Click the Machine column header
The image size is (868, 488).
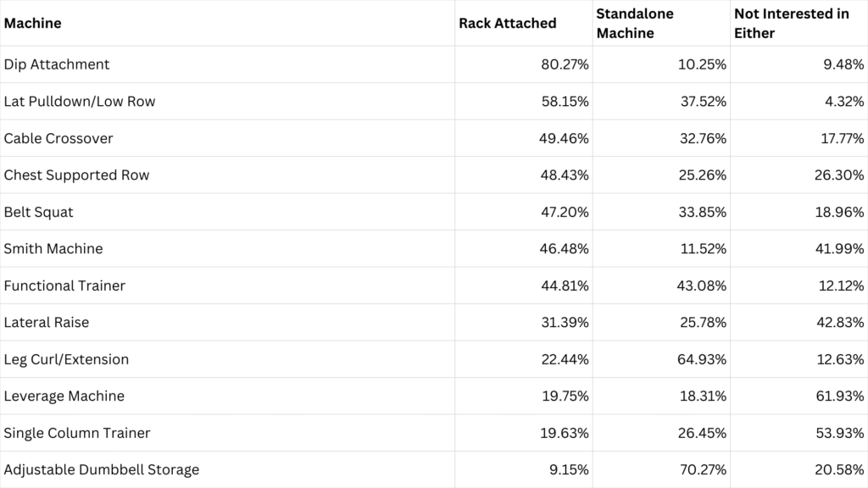click(x=33, y=24)
